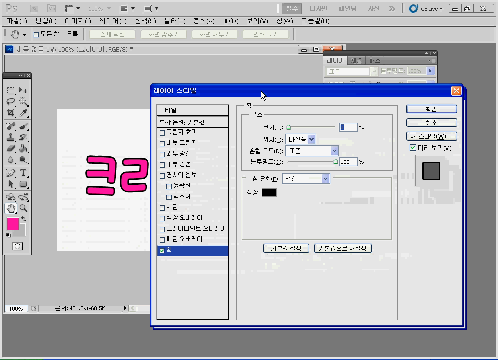498x360 pixels.
Task: Select the Rectangular Marquee tool
Action: [x=10, y=90]
